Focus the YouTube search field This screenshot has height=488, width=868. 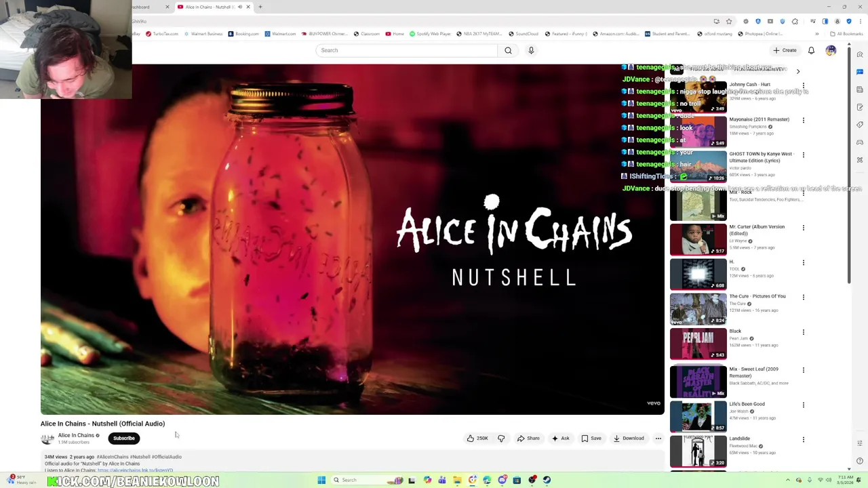406,50
